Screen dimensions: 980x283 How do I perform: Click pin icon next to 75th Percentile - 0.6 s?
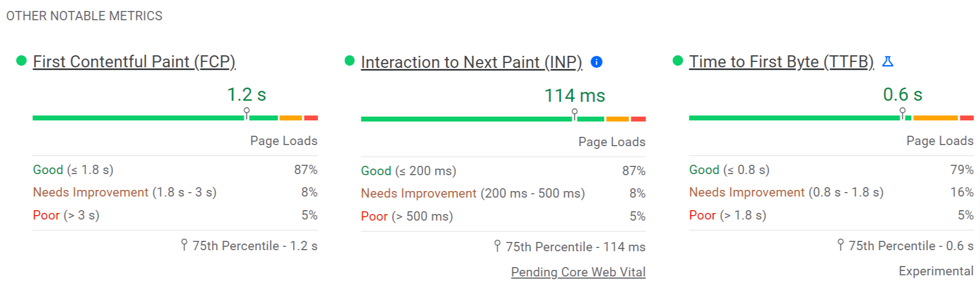point(840,245)
